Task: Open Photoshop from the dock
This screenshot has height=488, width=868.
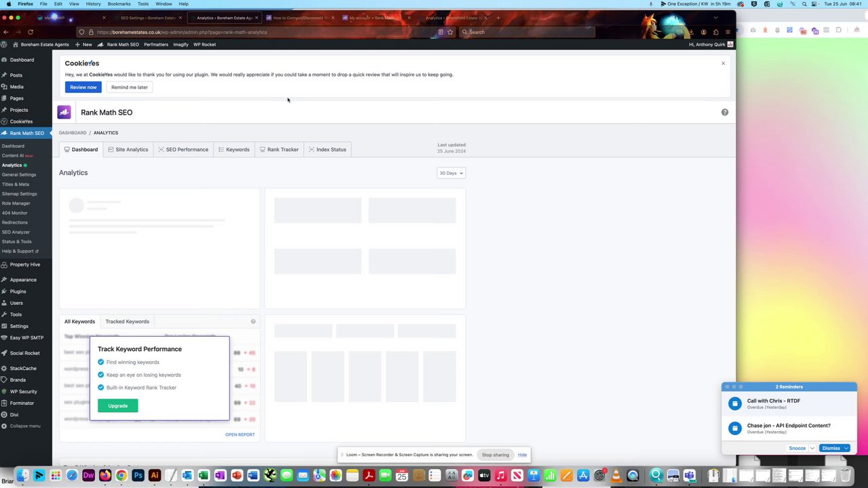Action: pos(138,476)
